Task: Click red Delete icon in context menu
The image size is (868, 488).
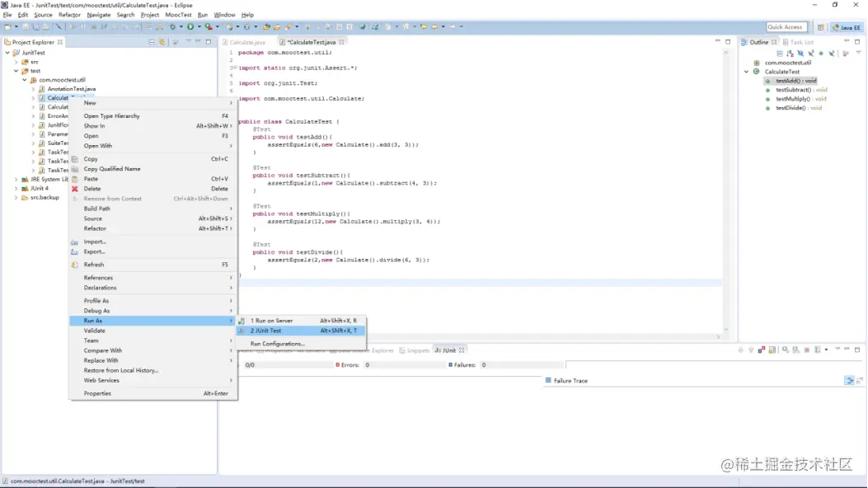Action: 75,189
